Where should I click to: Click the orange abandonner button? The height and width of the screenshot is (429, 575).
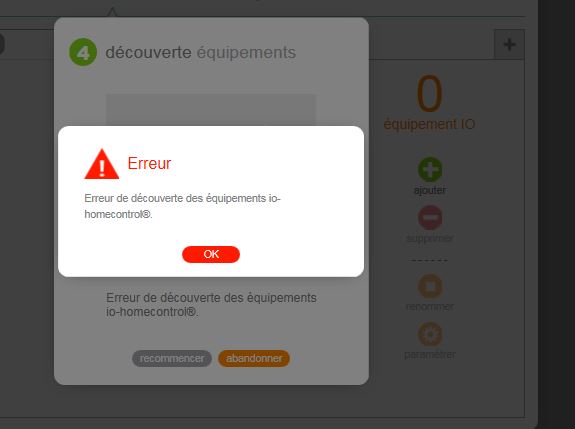pos(254,358)
